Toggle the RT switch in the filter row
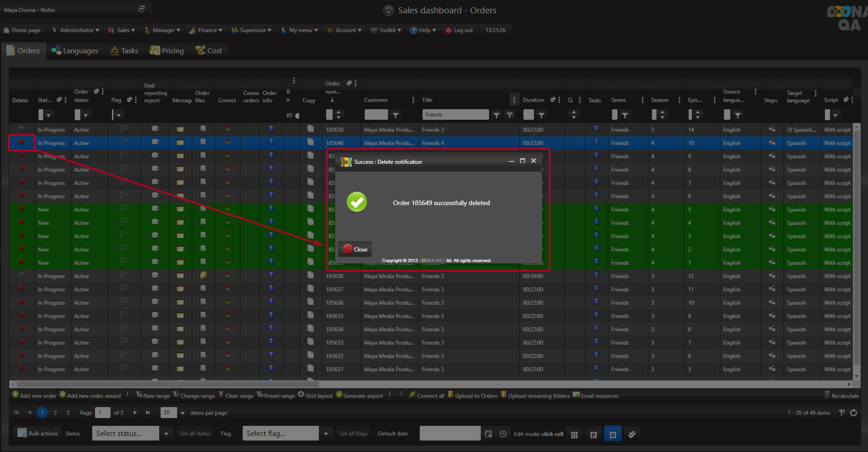 (296, 116)
